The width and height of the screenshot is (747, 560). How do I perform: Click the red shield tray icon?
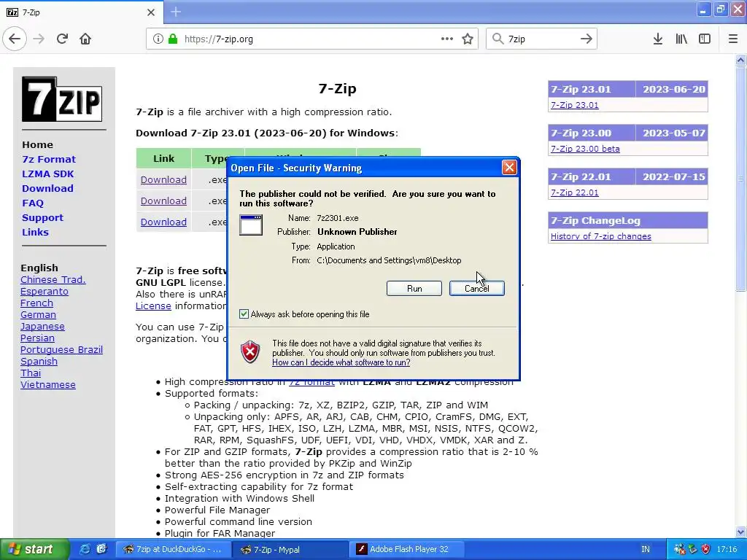706,549
